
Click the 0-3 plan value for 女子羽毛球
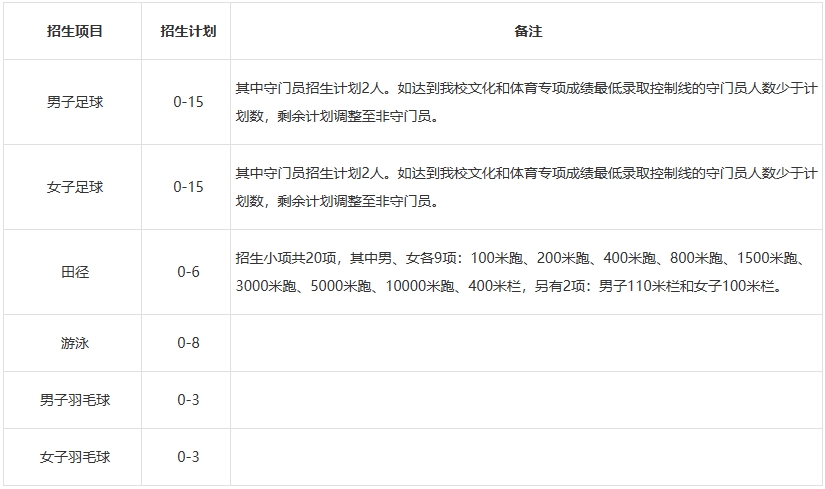coord(188,457)
